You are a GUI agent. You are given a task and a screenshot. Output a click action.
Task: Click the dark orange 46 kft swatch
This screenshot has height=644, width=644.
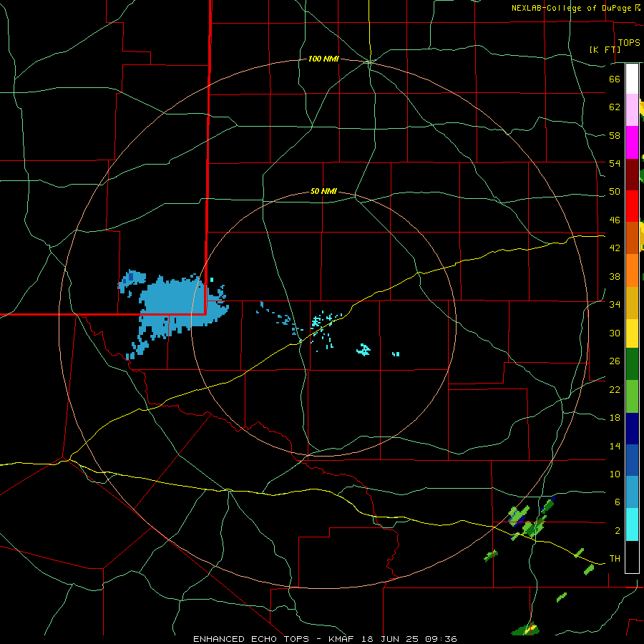[x=632, y=238]
